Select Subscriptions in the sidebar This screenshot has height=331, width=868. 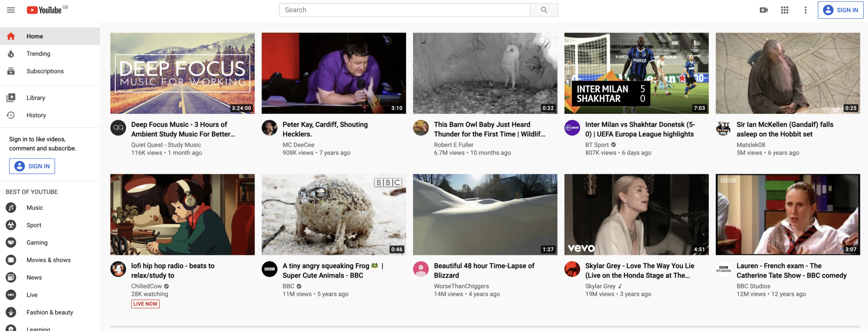pos(50,71)
